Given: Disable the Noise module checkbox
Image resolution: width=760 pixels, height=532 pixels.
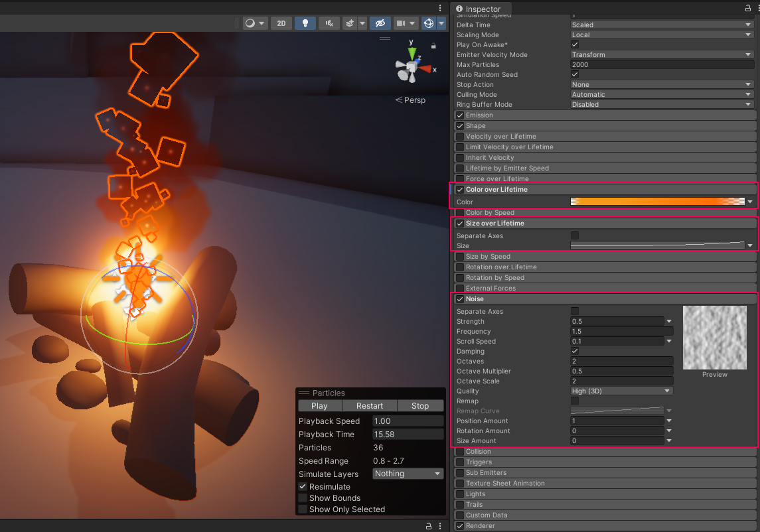Looking at the screenshot, I should pos(460,299).
